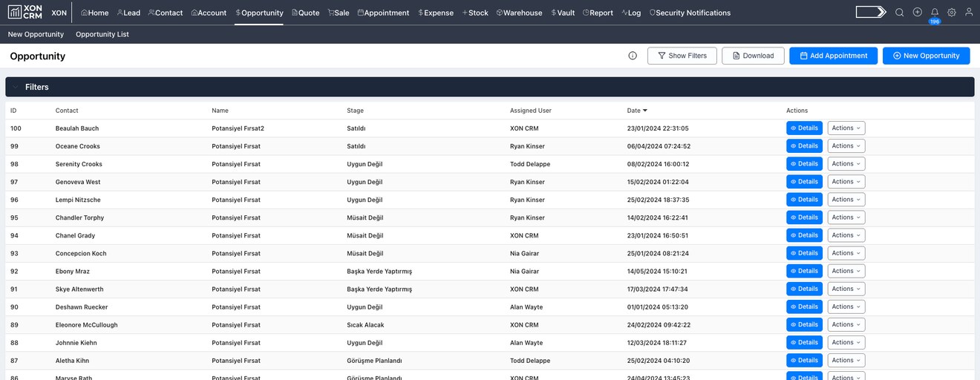This screenshot has width=980, height=380.
Task: Open the Warehouse menu item
Action: [519, 13]
